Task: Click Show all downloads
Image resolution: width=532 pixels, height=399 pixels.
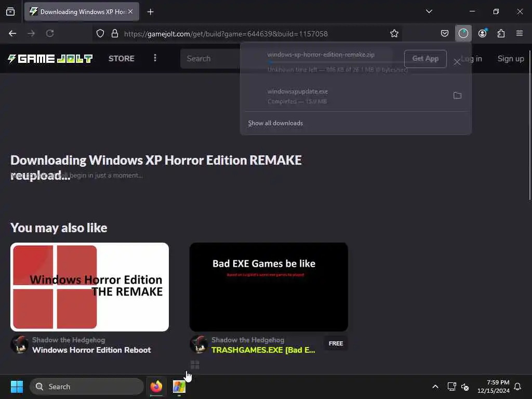Action: (x=275, y=123)
